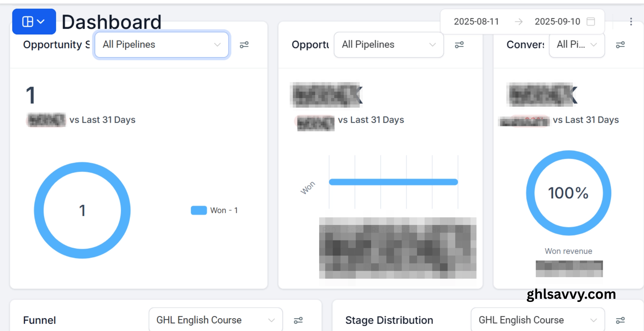The image size is (644, 331).
Task: Click the 2025-08-11 start date
Action: (x=477, y=21)
